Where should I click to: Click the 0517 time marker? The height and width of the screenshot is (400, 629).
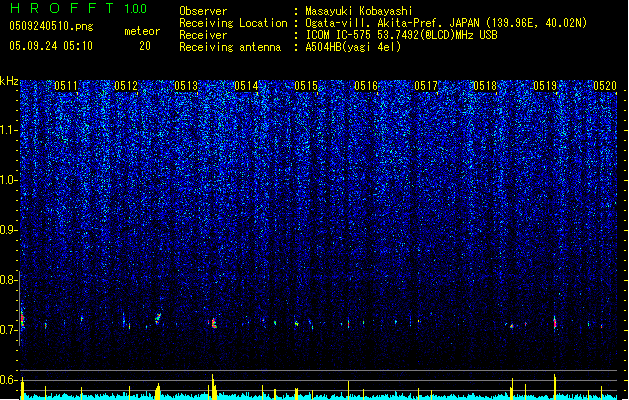click(426, 86)
